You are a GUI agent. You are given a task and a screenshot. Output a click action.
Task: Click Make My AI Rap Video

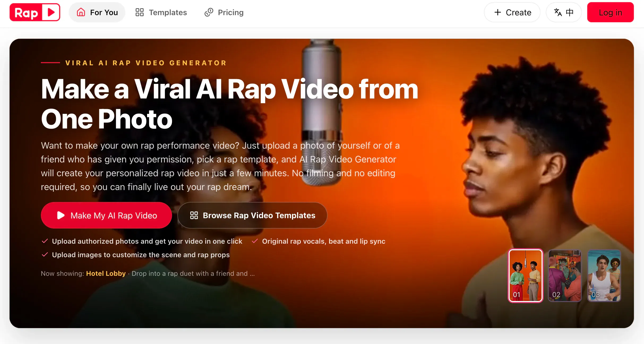click(x=106, y=215)
